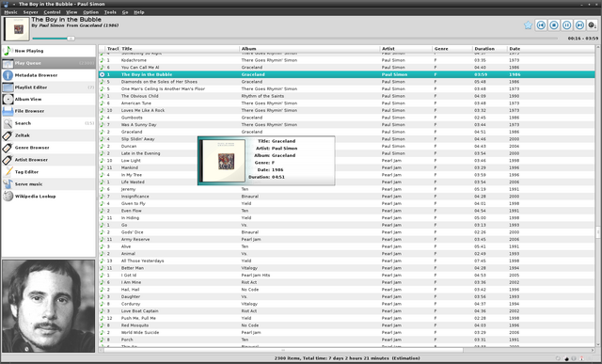Open the Search sidebar item
Image resolution: width=602 pixels, height=364 pixels.
tap(48, 123)
